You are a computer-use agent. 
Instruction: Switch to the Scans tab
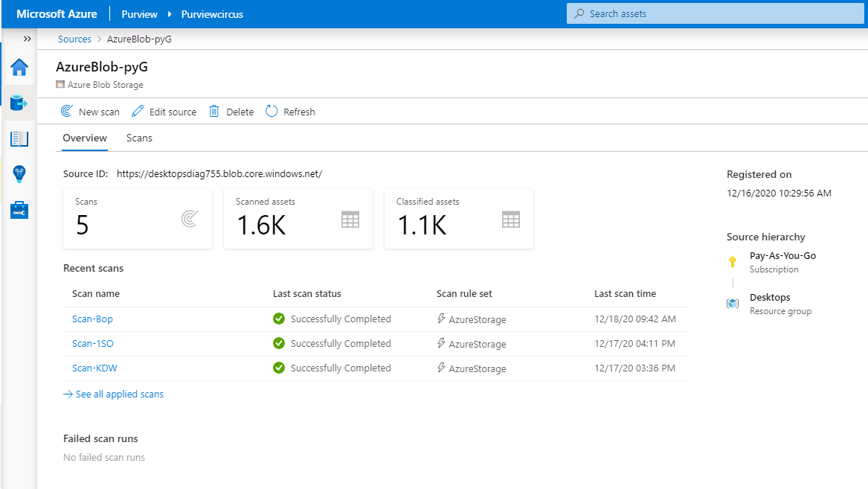pyautogui.click(x=139, y=138)
